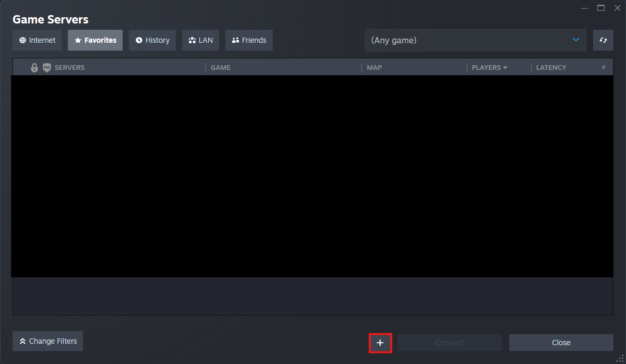Minimize the Game Servers window
The height and width of the screenshot is (364, 626).
(x=585, y=8)
